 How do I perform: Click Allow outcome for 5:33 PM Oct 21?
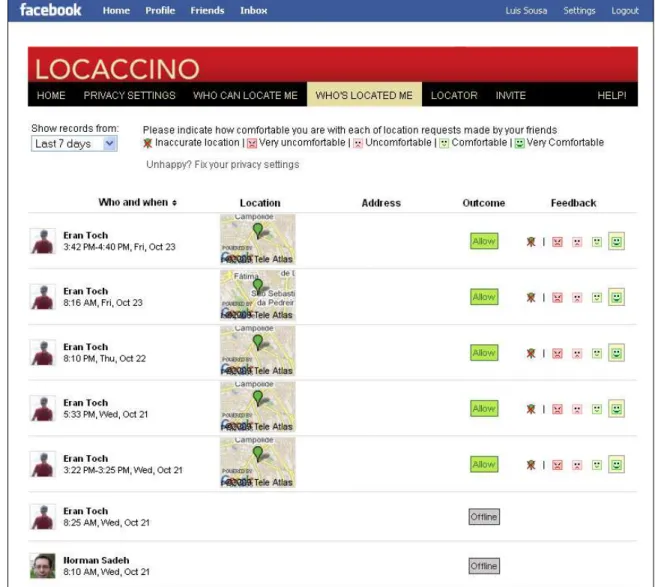click(484, 409)
